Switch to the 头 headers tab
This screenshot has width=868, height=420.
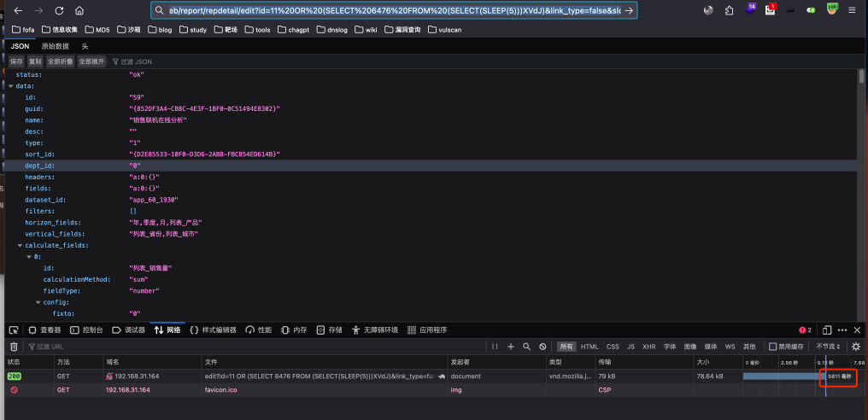click(x=85, y=46)
